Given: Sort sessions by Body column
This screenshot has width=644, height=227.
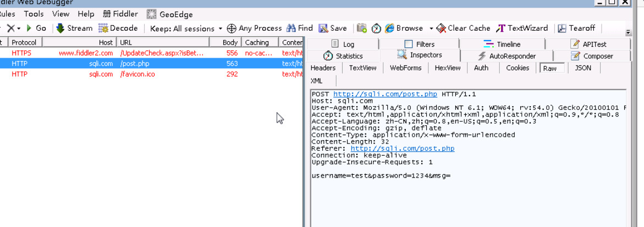Looking at the screenshot, I should (x=225, y=42).
